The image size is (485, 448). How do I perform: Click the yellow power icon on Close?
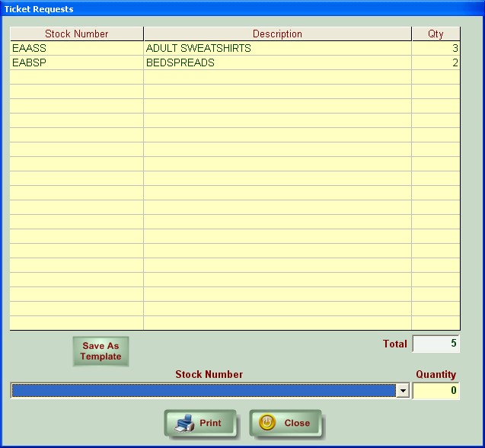pyautogui.click(x=267, y=422)
